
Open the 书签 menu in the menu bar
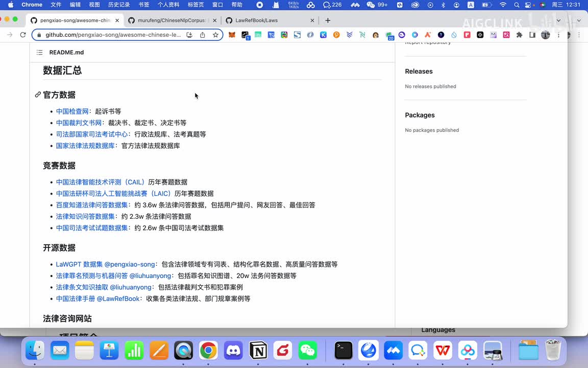click(x=144, y=5)
